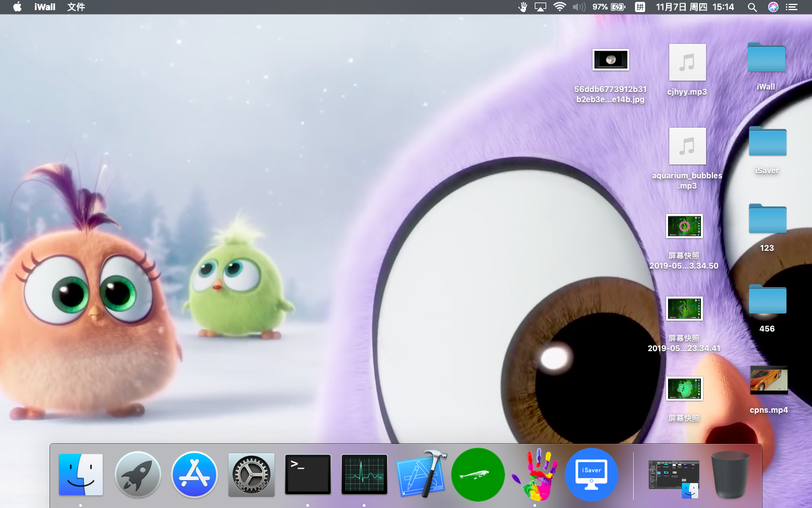Viewport: 812px width, 508px height.
Task: Open System Preferences gear in dock
Action: tap(251, 474)
